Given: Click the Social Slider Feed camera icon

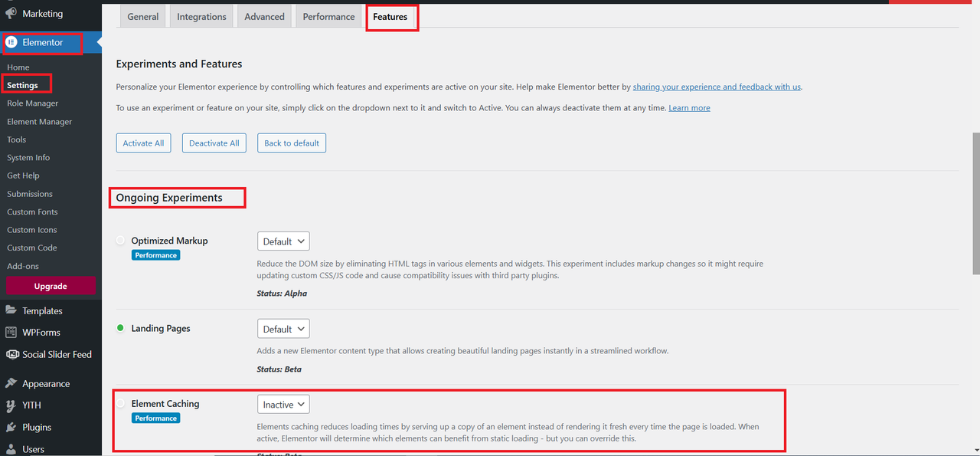Looking at the screenshot, I should (x=11, y=354).
